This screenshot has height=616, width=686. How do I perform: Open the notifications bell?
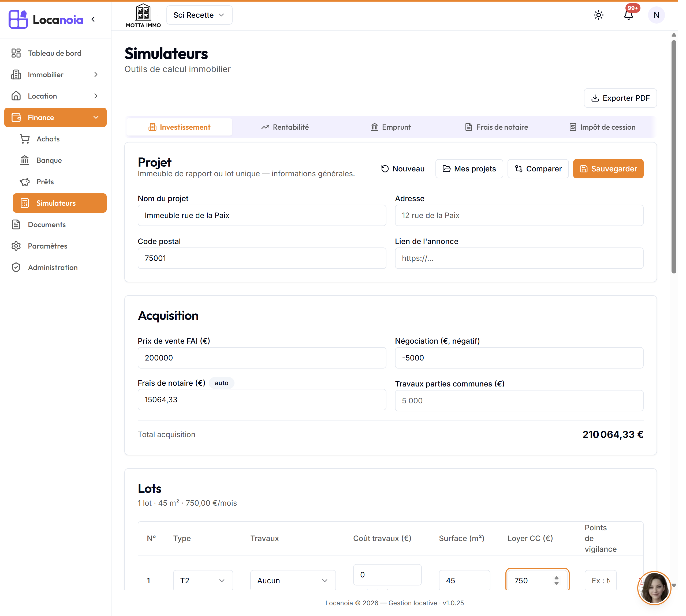click(x=628, y=15)
